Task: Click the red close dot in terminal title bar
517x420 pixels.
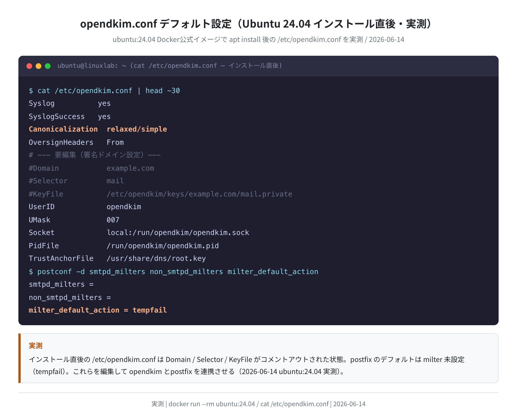Action: [29, 66]
